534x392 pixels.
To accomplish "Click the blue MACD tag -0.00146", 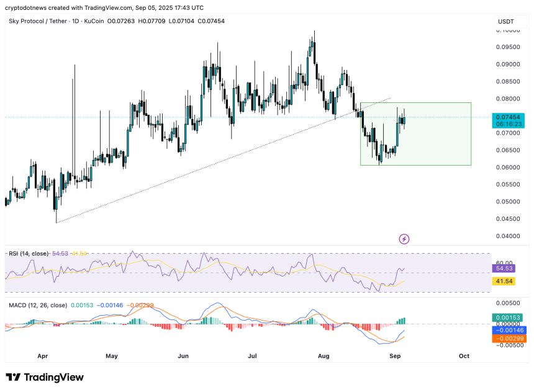I will coord(509,331).
